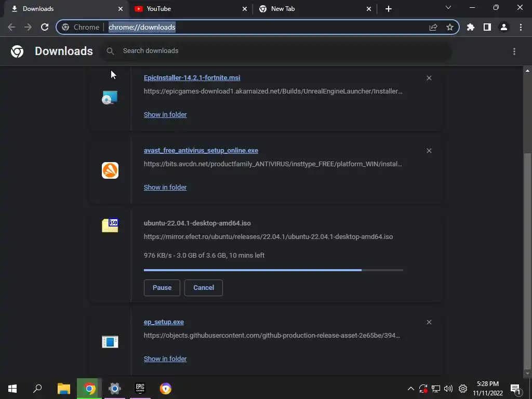Open the Epic Games Launcher taskbar icon

pyautogui.click(x=140, y=389)
